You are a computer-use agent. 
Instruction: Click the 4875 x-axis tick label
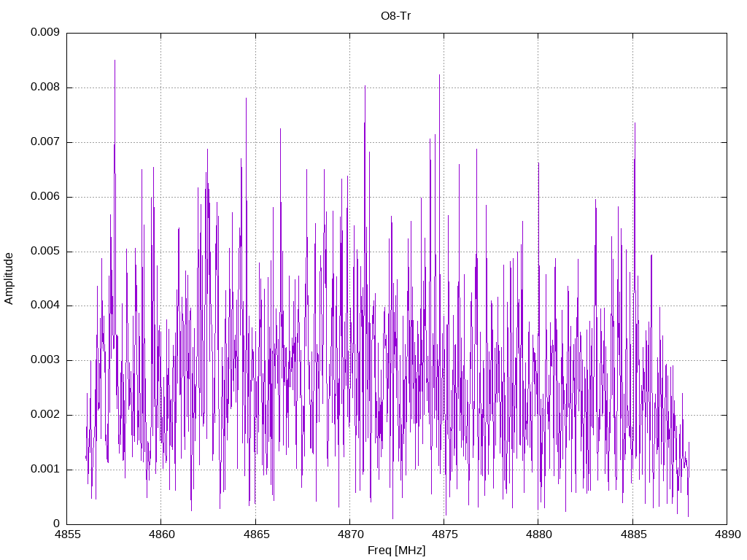444,534
